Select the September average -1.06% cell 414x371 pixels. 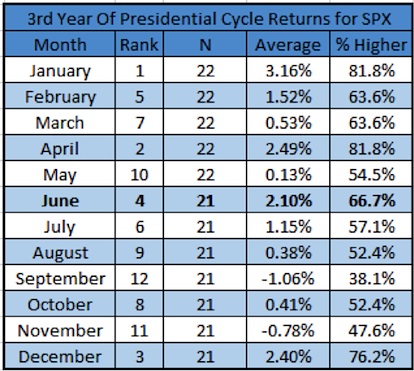(x=288, y=278)
